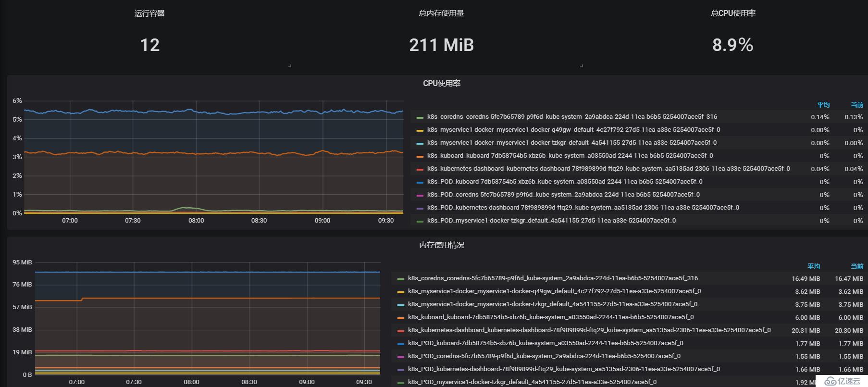This screenshot has height=387, width=868.
Task: Click the 1.55 MiB value in 平均 column
Action: pos(807,357)
